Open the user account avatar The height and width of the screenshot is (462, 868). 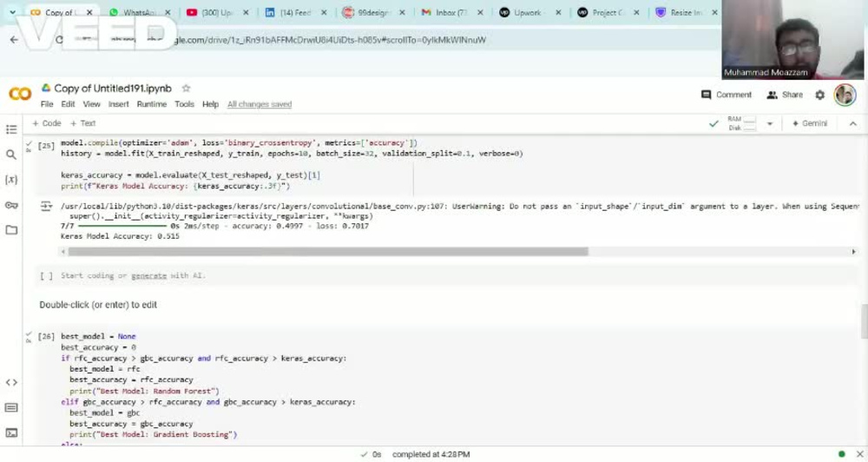(x=845, y=95)
